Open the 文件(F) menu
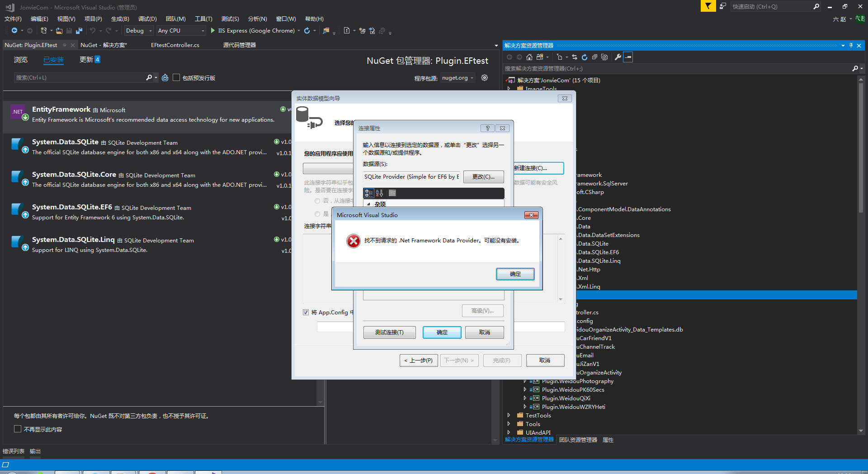The width and height of the screenshot is (868, 474). click(13, 19)
